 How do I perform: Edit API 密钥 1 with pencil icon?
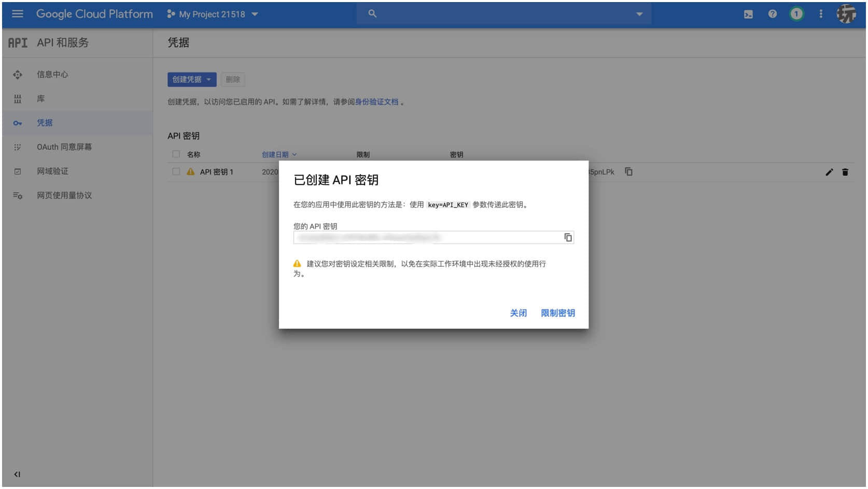(x=829, y=172)
